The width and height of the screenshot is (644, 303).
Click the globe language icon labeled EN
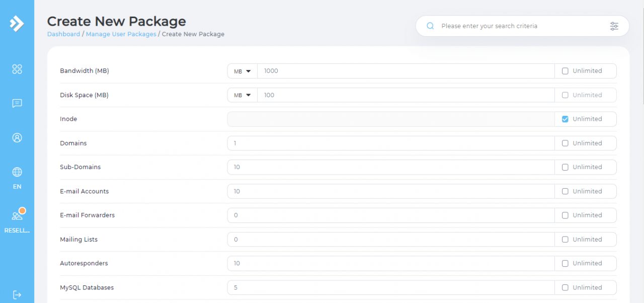click(17, 173)
